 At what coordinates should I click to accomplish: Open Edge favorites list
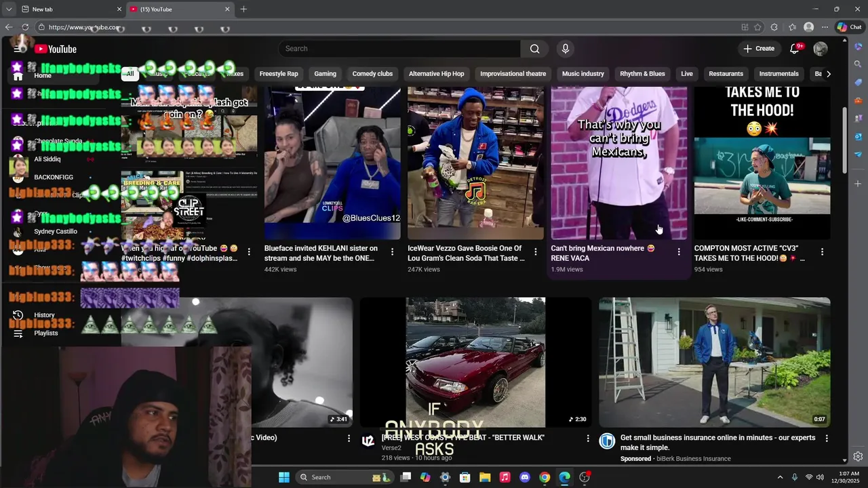[x=792, y=27]
